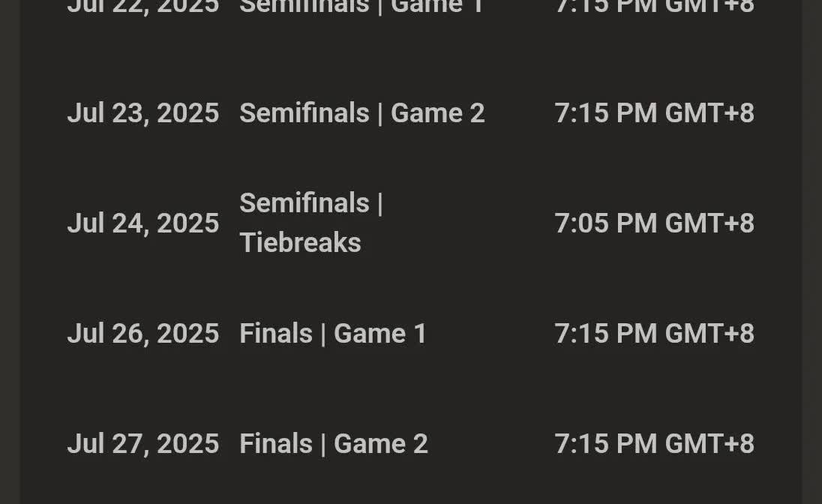
Task: Click the word Semifinals on the Jul 24 row
Action: tap(304, 203)
